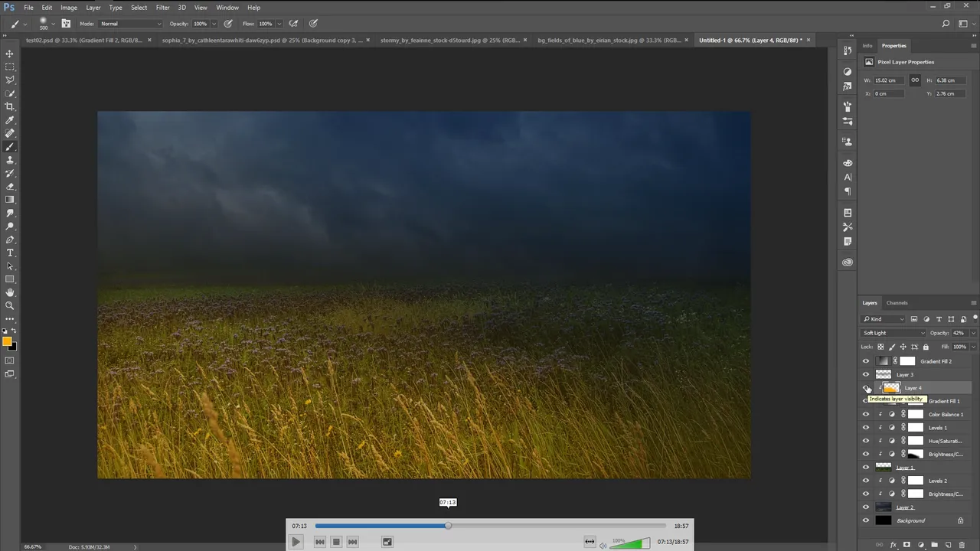Viewport: 980px width, 551px height.
Task: Skip to the next video track
Action: pyautogui.click(x=352, y=542)
